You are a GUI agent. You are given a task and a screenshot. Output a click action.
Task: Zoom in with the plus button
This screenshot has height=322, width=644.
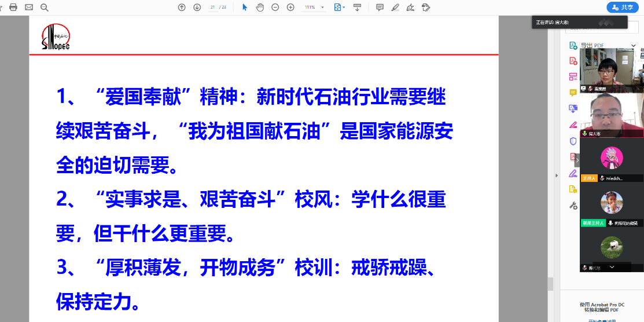click(x=290, y=8)
